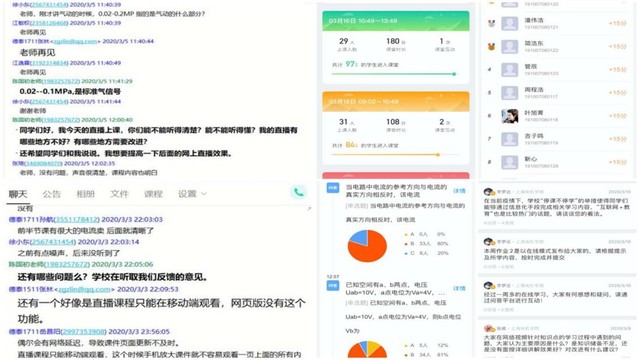Open poster avatar on 在当前疫情下 post
Viewport: 639px width, 360px height.
tap(488, 192)
